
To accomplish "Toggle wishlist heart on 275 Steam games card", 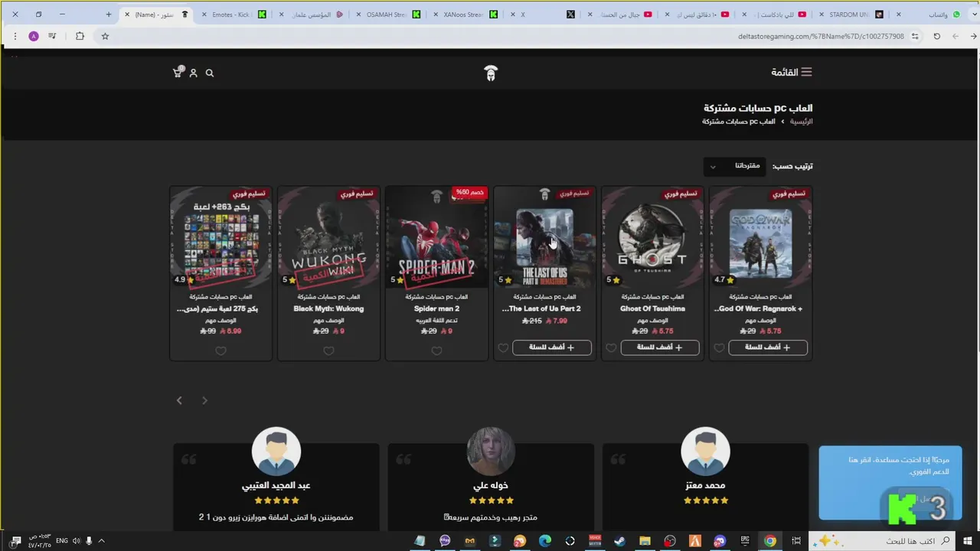I will click(x=220, y=350).
